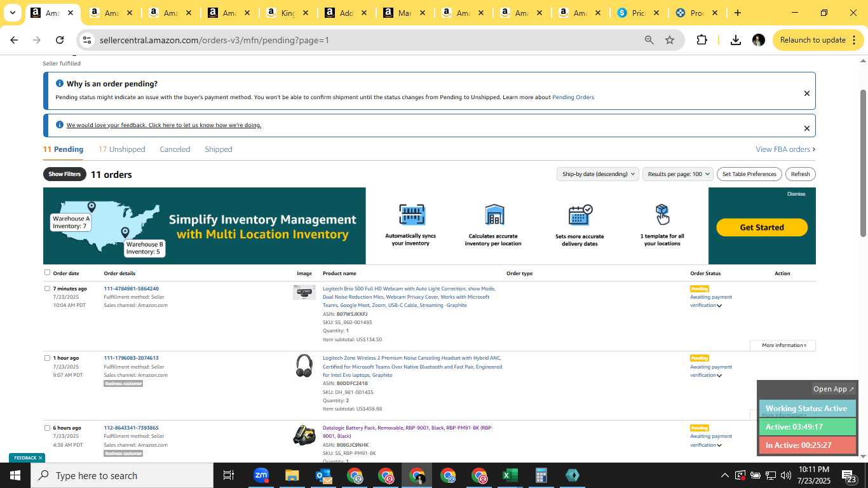The height and width of the screenshot is (488, 868).
Task: Click the Working Status: Active indicator
Action: pos(807,409)
